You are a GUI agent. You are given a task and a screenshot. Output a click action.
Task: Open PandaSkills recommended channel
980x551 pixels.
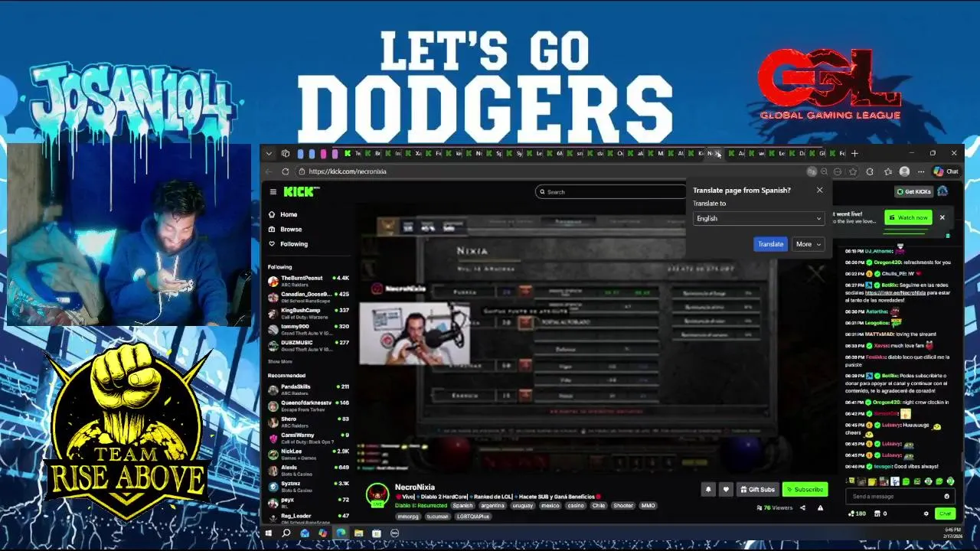[309, 390]
